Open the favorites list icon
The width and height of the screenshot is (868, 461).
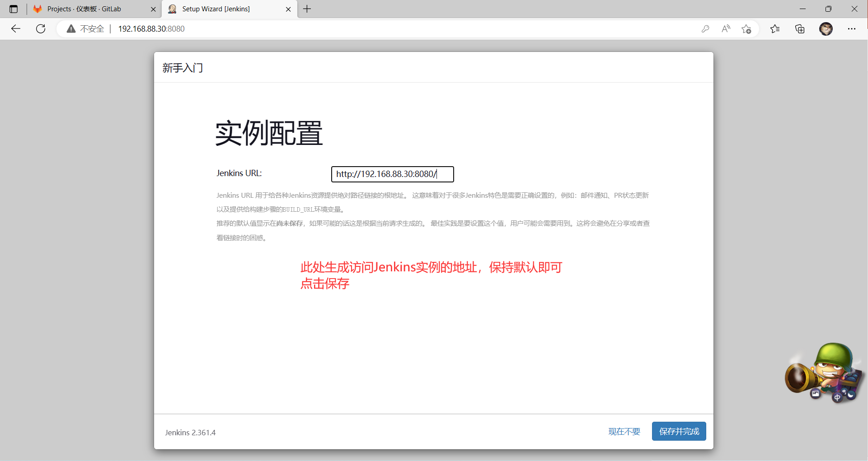point(775,29)
